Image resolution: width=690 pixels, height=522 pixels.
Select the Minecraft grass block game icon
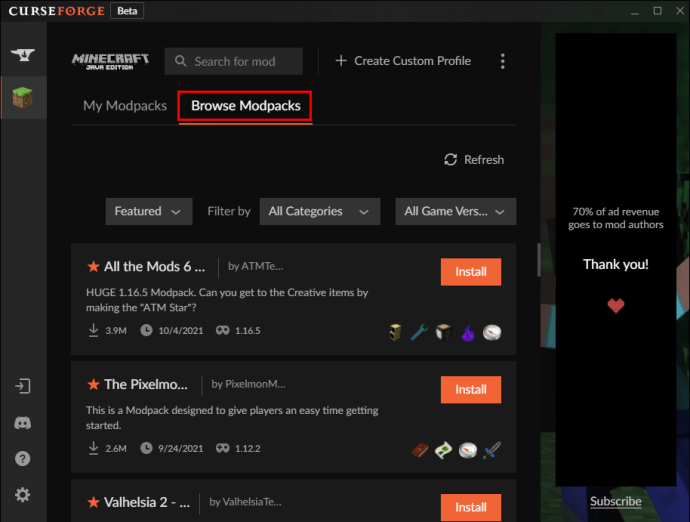tap(22, 99)
